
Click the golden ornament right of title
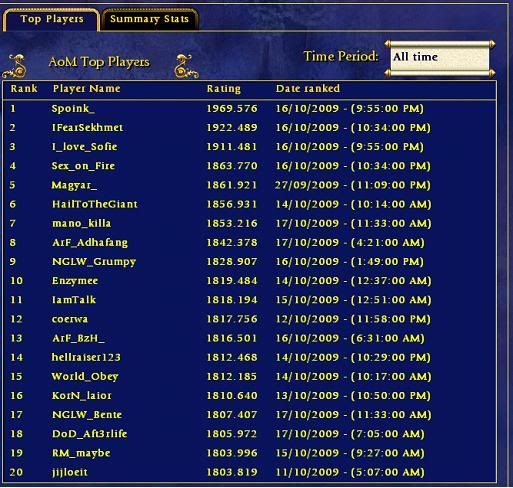[186, 66]
